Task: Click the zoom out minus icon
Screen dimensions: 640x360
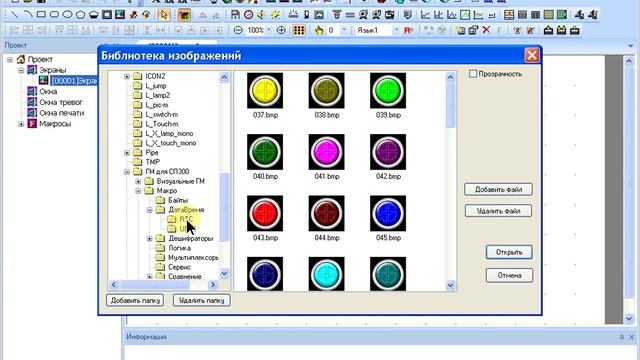Action: (238, 30)
